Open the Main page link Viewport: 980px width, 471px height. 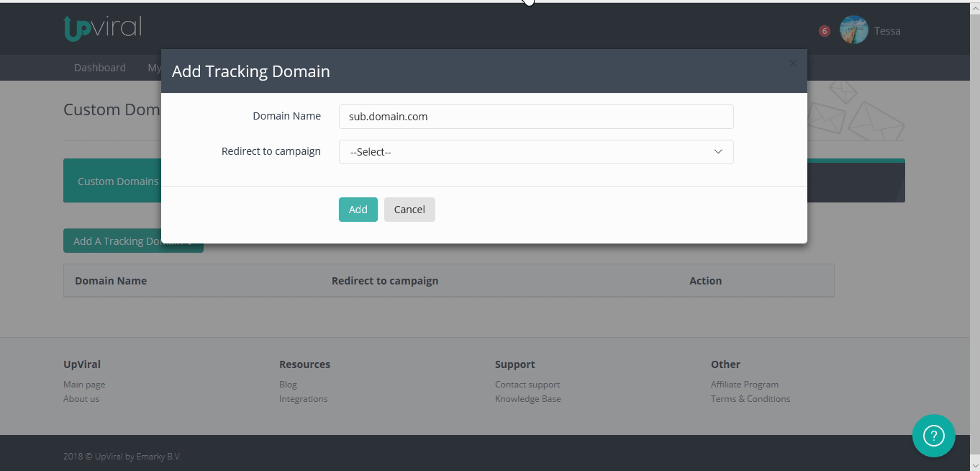(83, 384)
